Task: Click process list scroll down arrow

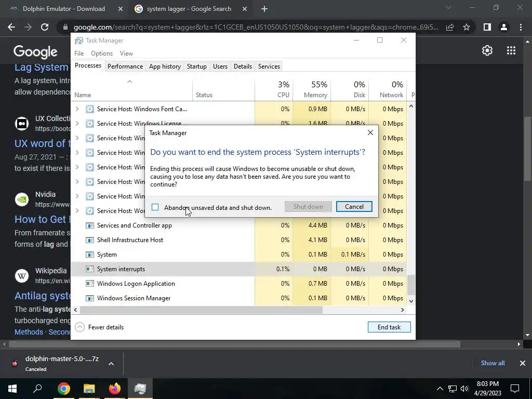Action: (411, 301)
